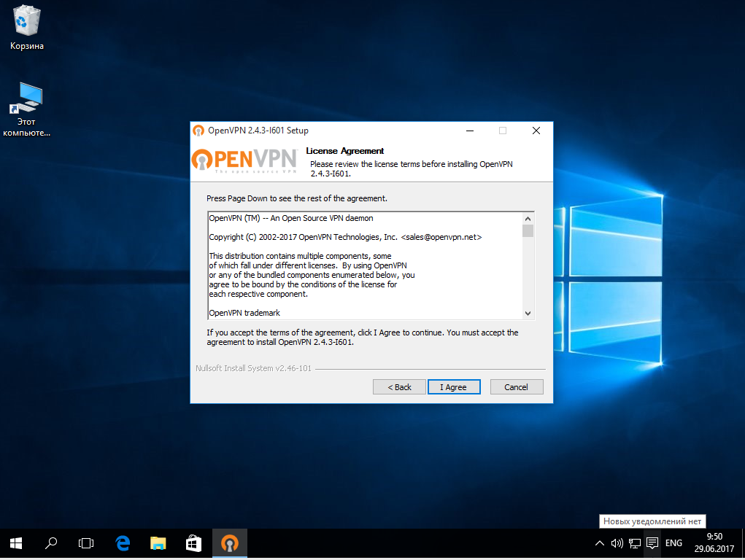Expand the hidden tray icons chevron
The image size is (745, 560).
[x=600, y=543]
